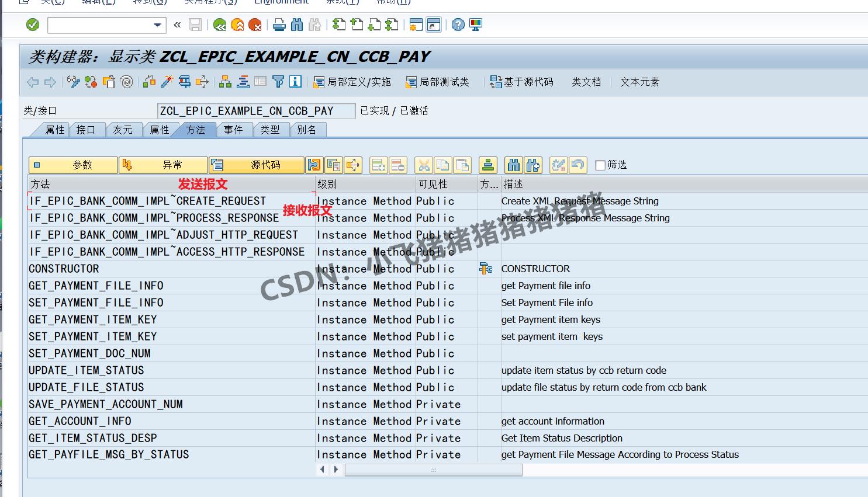Image resolution: width=868 pixels, height=497 pixels.
Task: Open 类文档 class documentation
Action: point(586,82)
